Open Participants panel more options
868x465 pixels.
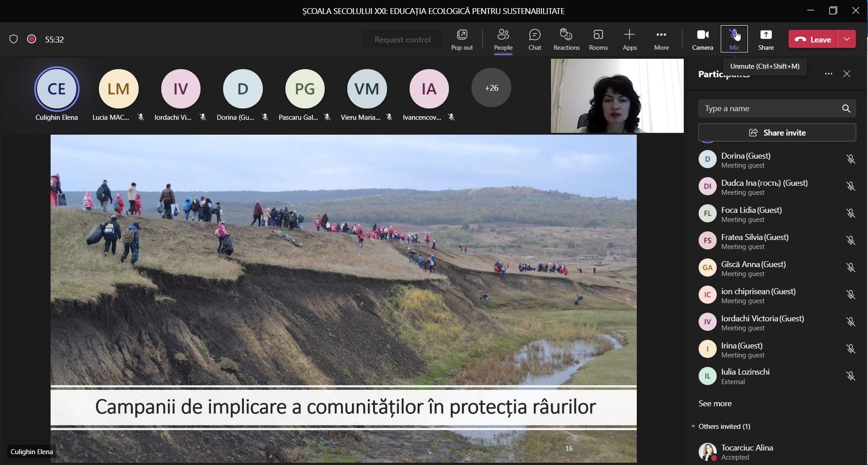pos(828,74)
